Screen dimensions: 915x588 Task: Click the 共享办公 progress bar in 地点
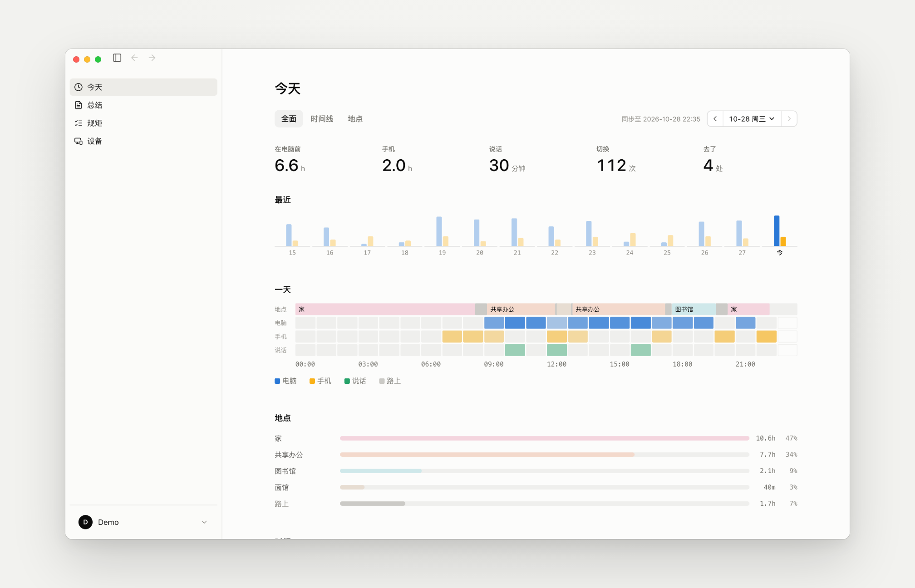tap(544, 455)
